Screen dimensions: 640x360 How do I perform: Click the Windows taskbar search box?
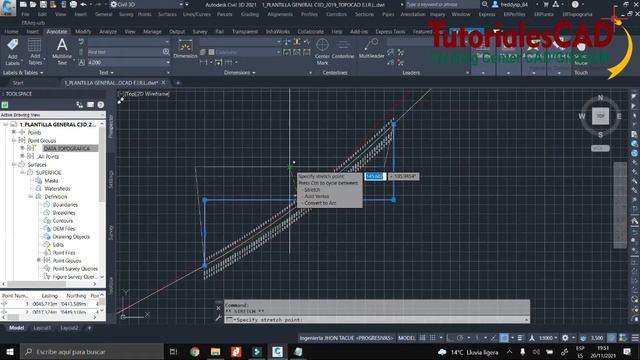coord(92,351)
